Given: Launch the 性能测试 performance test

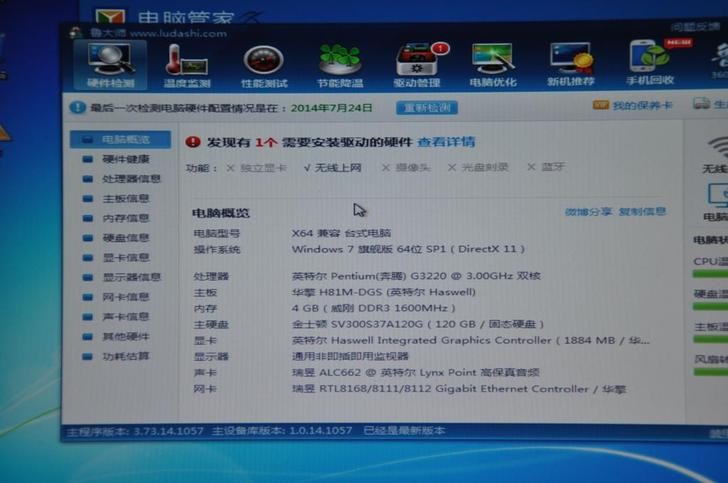Looking at the screenshot, I should tap(264, 67).
